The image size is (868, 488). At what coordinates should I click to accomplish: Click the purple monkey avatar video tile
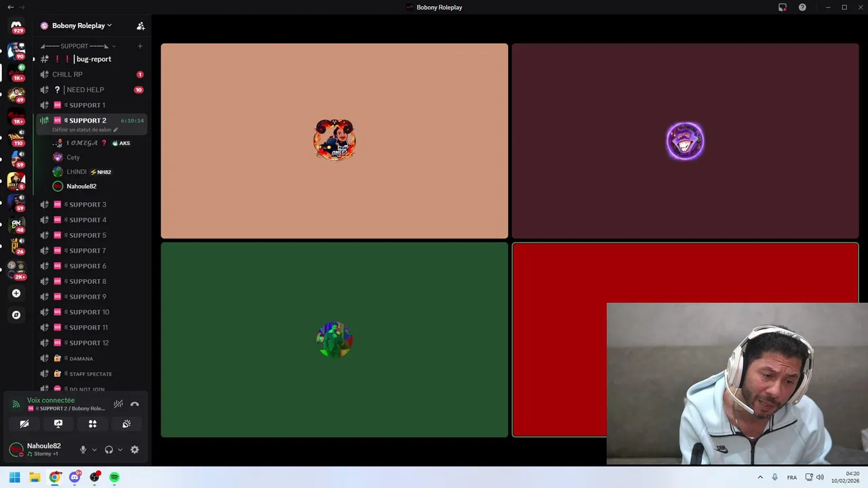click(x=685, y=141)
